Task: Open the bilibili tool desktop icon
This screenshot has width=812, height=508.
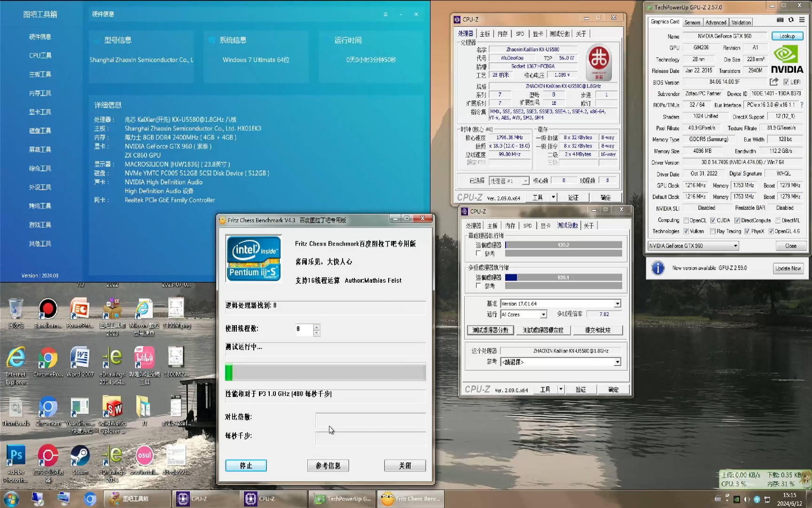Action: click(144, 365)
